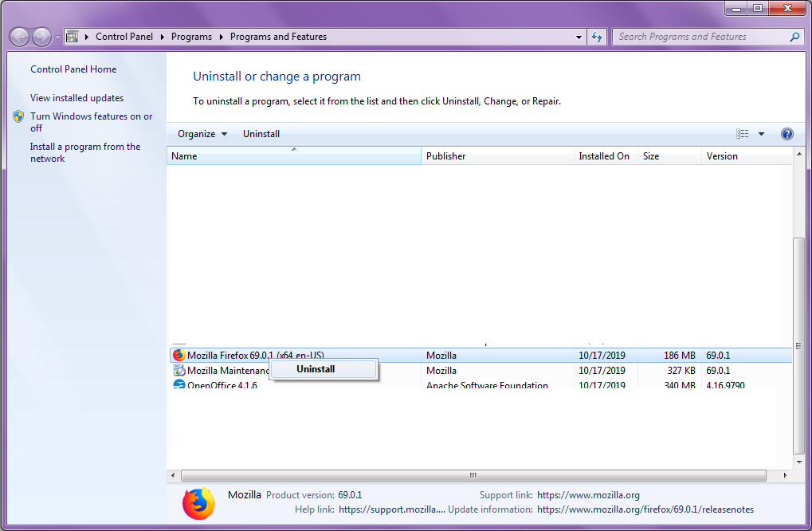Open Turn Windows features on or off

[x=91, y=122]
